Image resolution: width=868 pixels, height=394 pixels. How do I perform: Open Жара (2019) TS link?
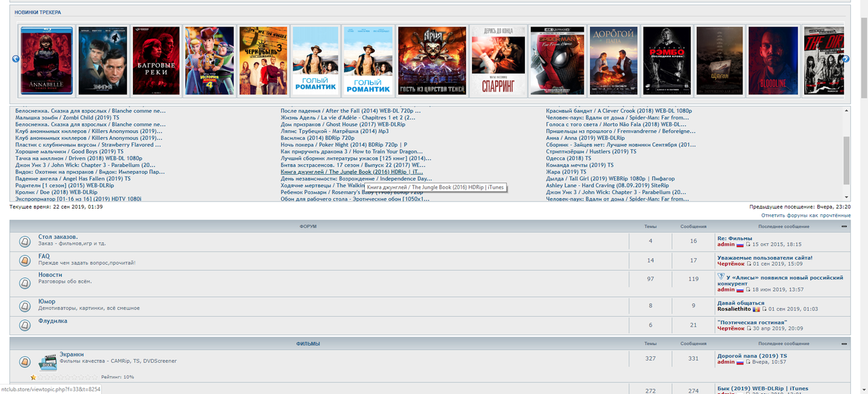566,172
